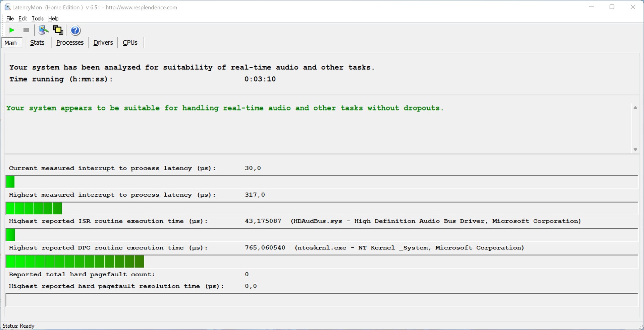This screenshot has height=330, width=644.
Task: Switch to the Processes tab
Action: coord(70,43)
